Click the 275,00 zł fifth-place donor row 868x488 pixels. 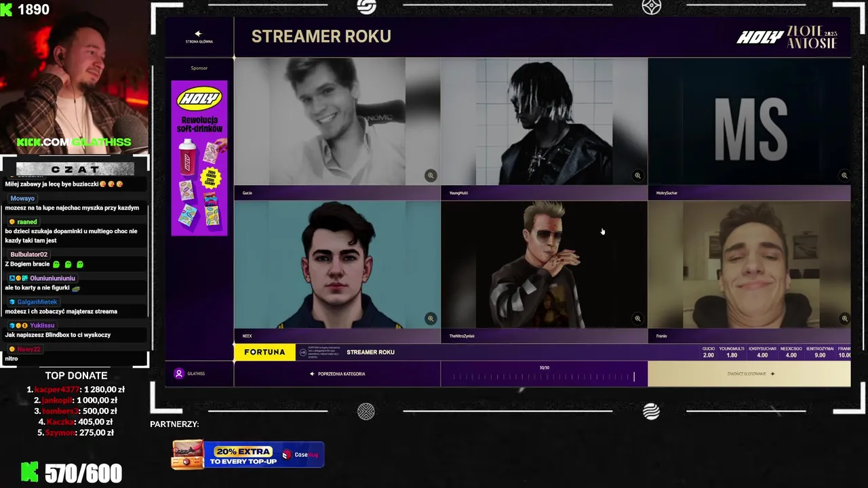coord(75,432)
